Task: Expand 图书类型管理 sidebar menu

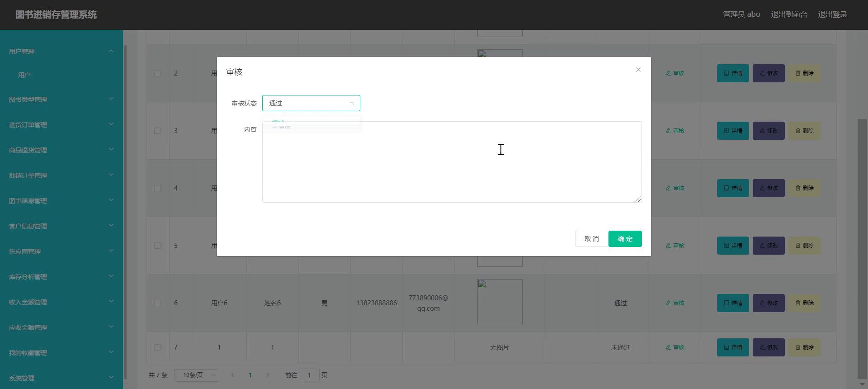Action: [61, 100]
